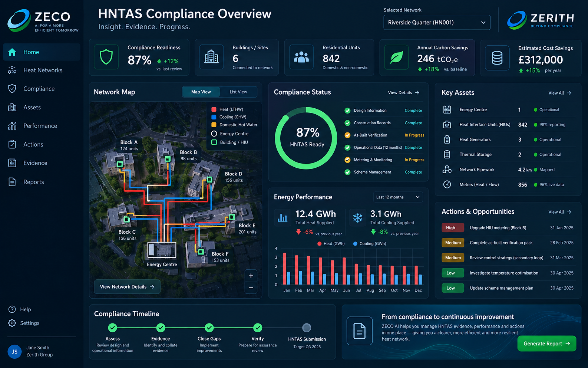Click the Home house icon in sidebar
Viewport: 588px width, 368px height.
(x=12, y=52)
